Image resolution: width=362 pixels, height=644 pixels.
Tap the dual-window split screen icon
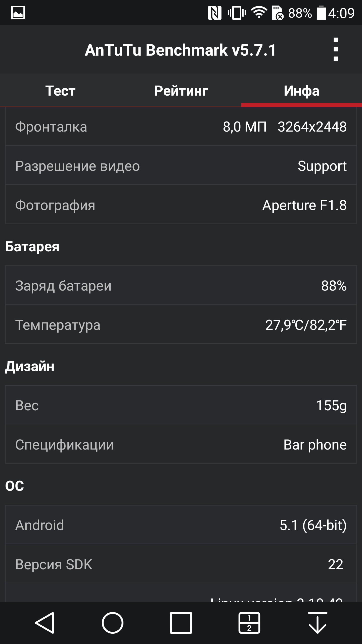click(249, 623)
